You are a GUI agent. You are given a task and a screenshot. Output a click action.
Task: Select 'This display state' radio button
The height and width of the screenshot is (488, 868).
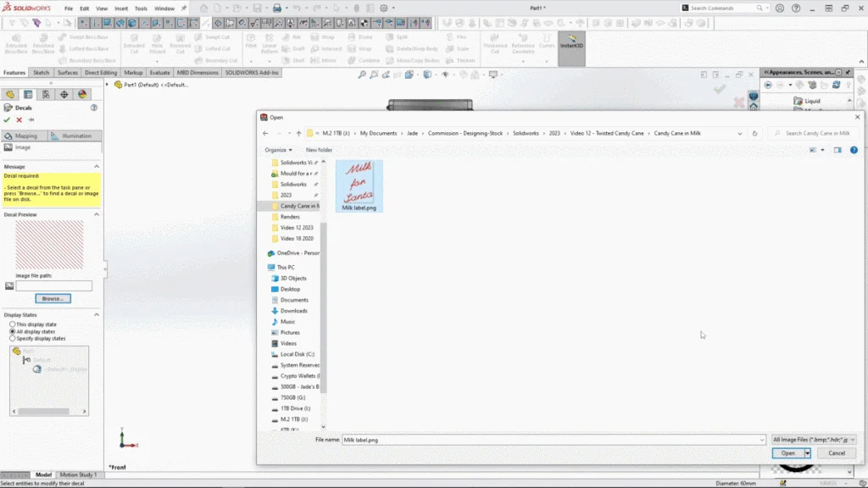(x=12, y=324)
